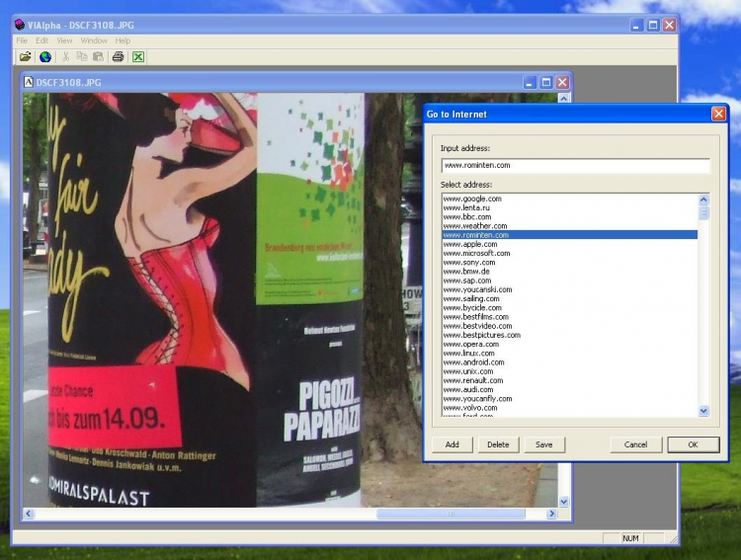The image size is (741, 560).
Task: Select www.opera.com in the address list
Action: coord(470,344)
